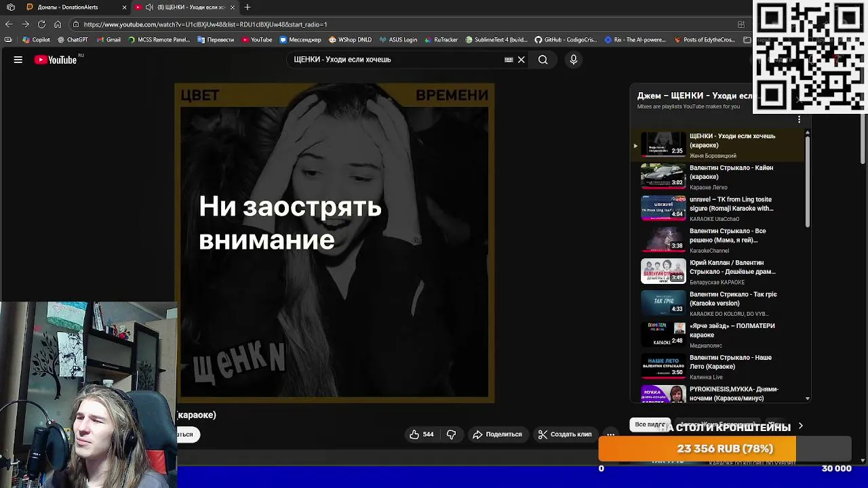
Task: Click the karaoke video player area
Action: [x=334, y=243]
